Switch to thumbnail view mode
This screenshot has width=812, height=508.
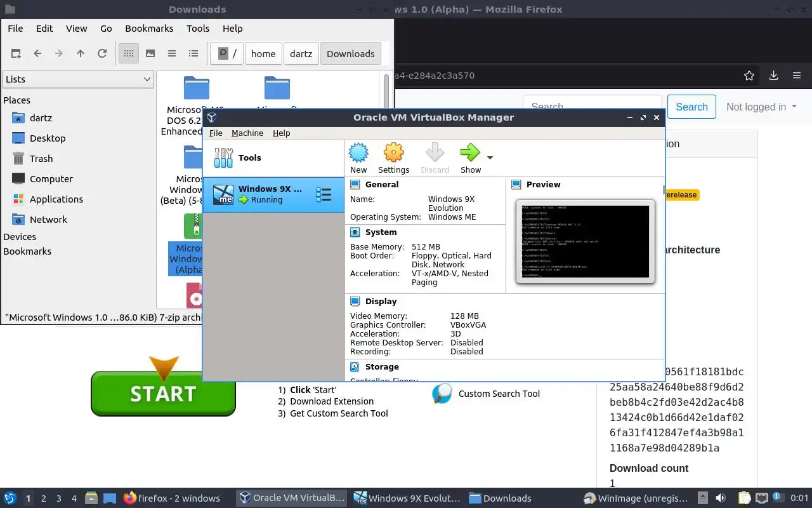150,54
